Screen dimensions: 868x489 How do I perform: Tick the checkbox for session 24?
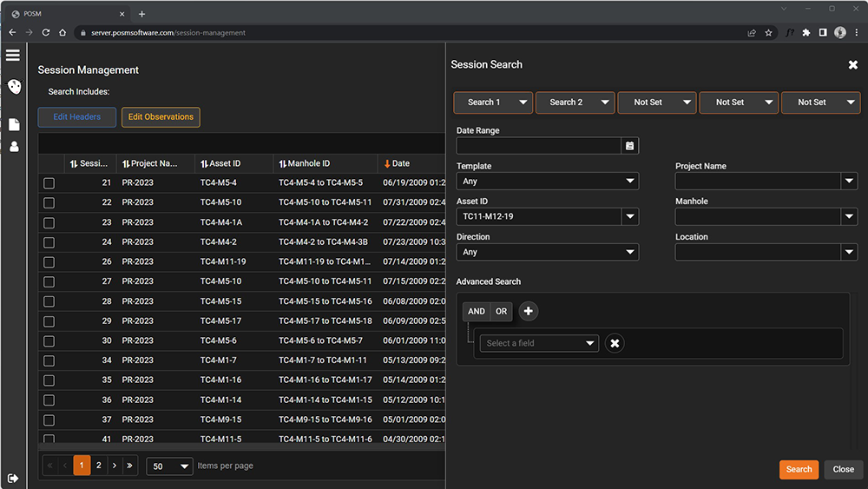(49, 242)
